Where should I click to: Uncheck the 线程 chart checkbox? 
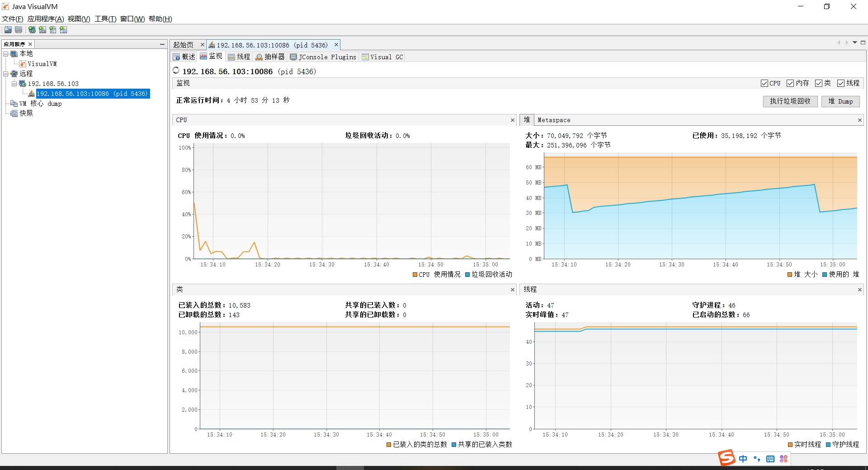click(841, 83)
